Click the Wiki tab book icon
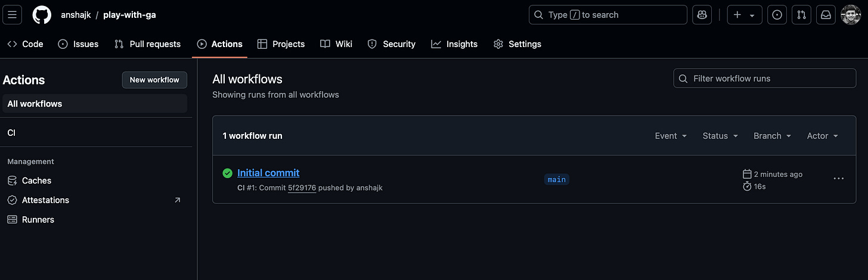The height and width of the screenshot is (280, 868). pyautogui.click(x=325, y=44)
